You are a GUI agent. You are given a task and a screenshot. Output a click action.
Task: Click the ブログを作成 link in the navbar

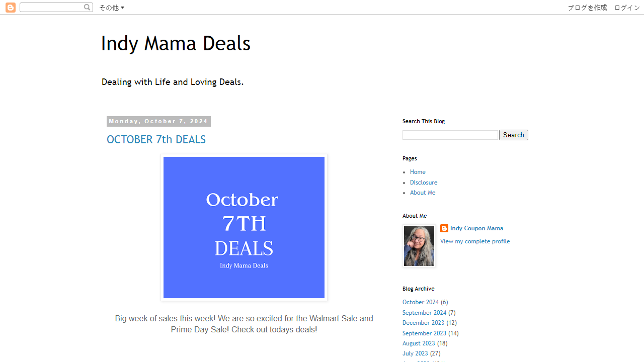(587, 8)
